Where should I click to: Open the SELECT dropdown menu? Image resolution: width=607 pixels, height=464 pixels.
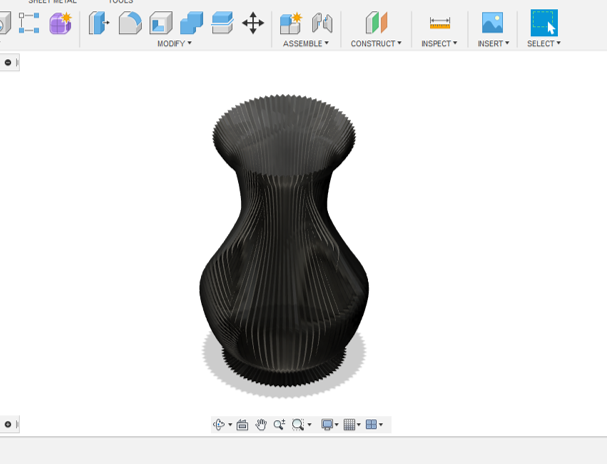(544, 43)
